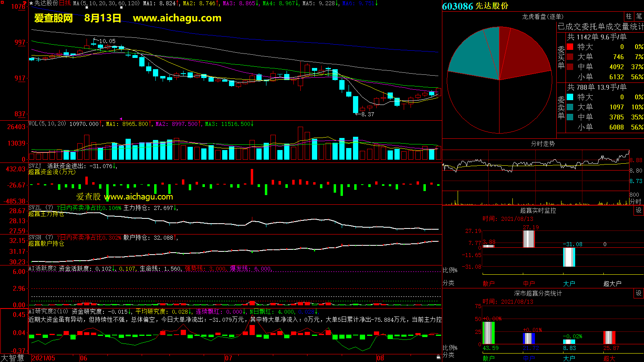
Task: Click the star icon before 先达股份
Action: pyautogui.click(x=31, y=3)
